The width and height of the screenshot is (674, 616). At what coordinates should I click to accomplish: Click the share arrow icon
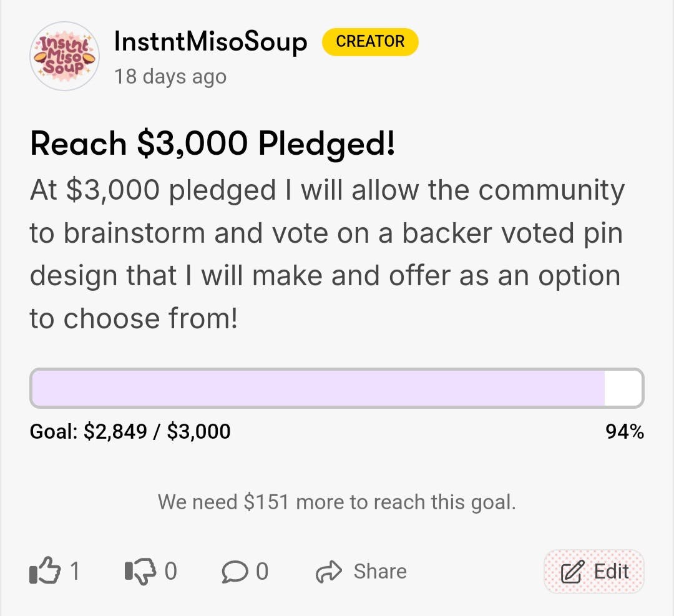pyautogui.click(x=329, y=571)
